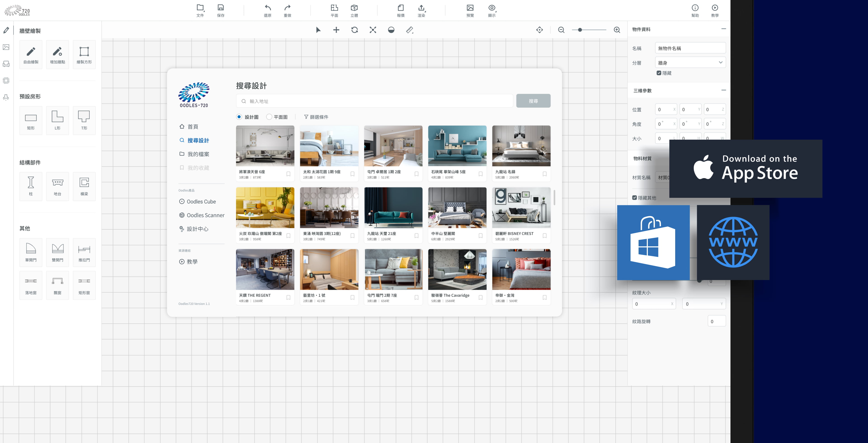Open the 文件 file menu icon
Screen dimensions: 868x443
click(x=200, y=10)
